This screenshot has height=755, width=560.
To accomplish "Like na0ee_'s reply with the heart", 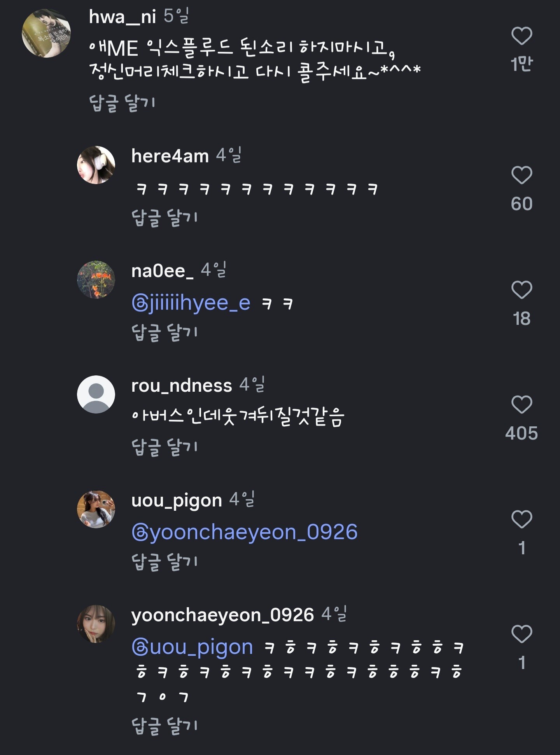I will [521, 290].
